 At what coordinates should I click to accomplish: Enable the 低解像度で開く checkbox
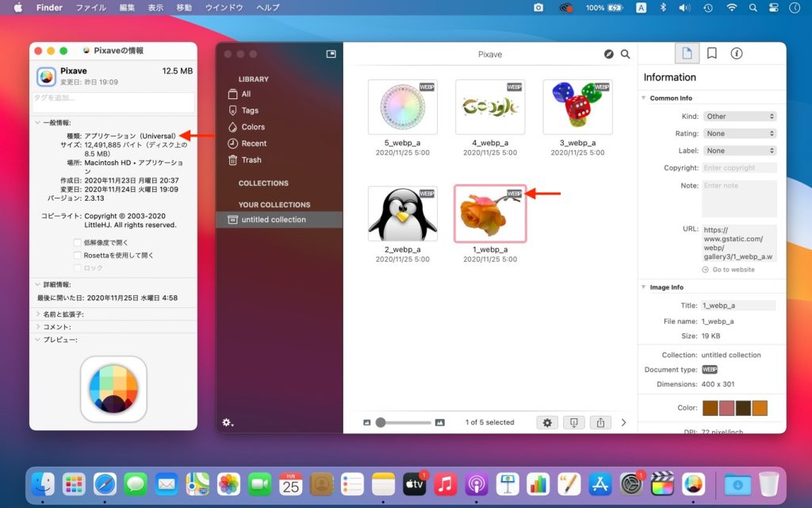click(x=78, y=243)
